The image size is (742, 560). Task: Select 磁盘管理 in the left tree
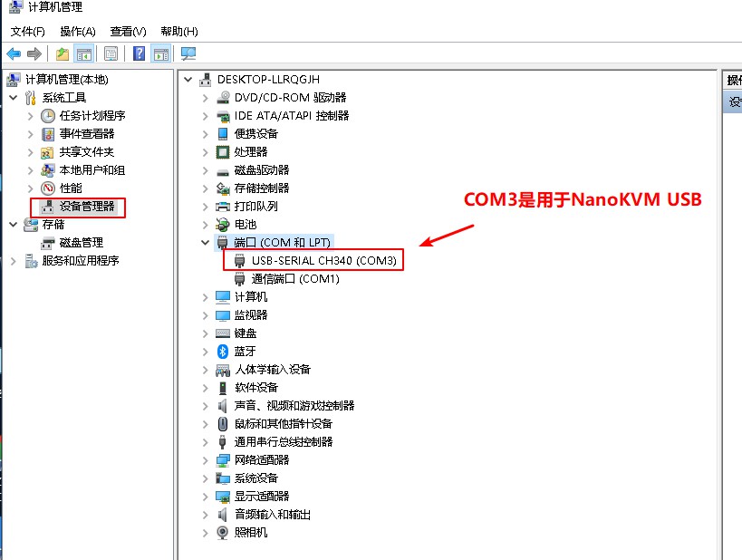(81, 243)
